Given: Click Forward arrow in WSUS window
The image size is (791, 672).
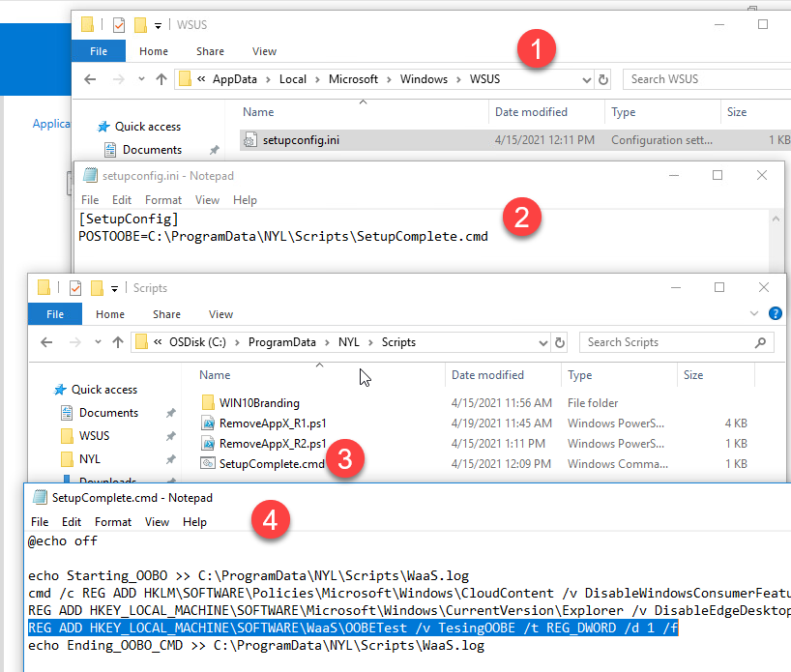Looking at the screenshot, I should (x=118, y=79).
